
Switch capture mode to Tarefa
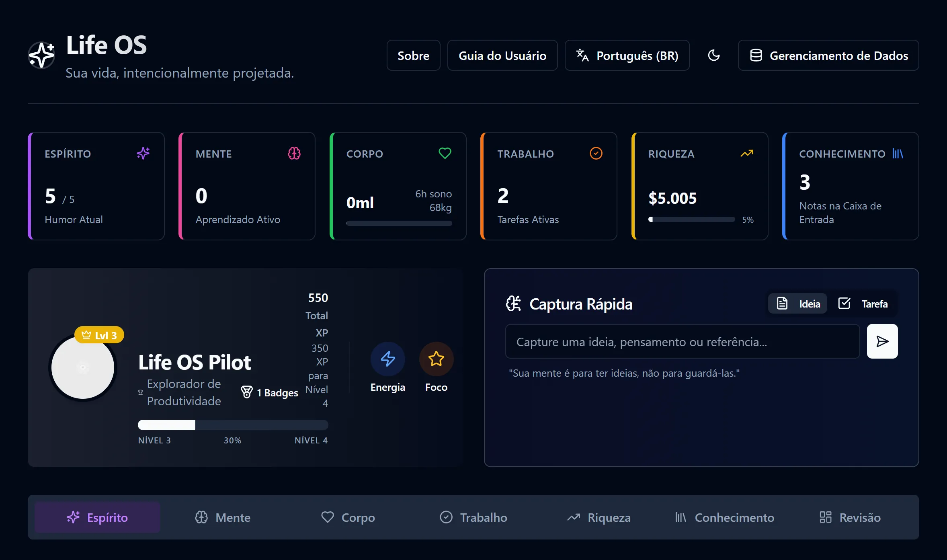(x=863, y=304)
